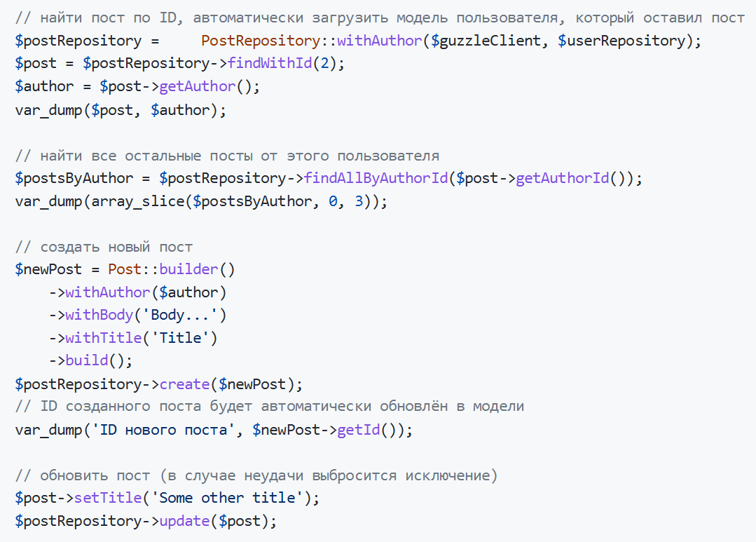Click the update method on $postRepository
Screen dimensions: 756x542
coord(185,521)
